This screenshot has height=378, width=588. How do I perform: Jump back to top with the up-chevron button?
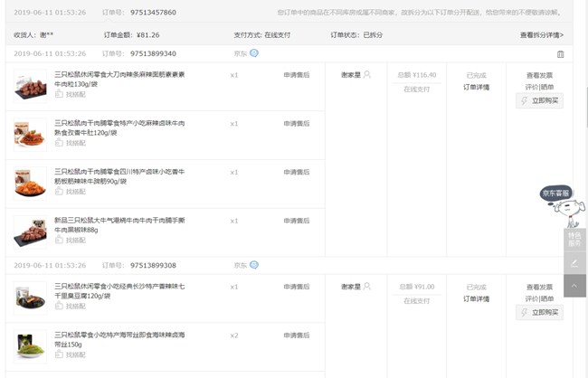tap(574, 286)
